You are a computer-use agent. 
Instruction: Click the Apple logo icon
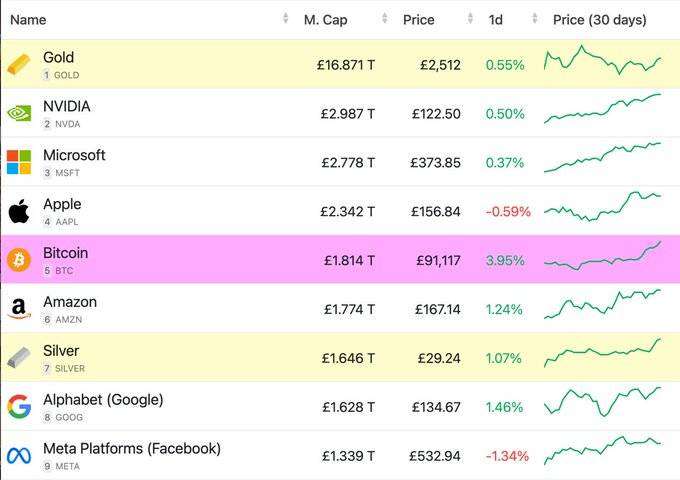[19, 211]
